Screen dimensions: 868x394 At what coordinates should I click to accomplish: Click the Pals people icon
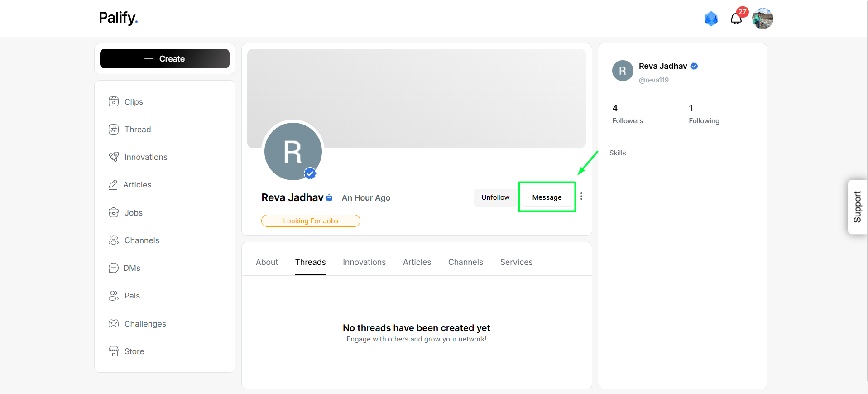click(114, 296)
